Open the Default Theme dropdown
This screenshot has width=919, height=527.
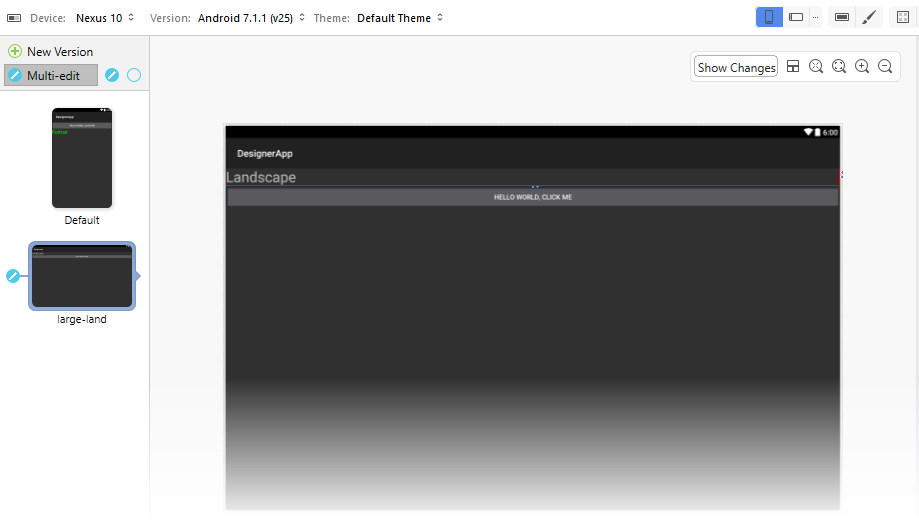point(400,18)
